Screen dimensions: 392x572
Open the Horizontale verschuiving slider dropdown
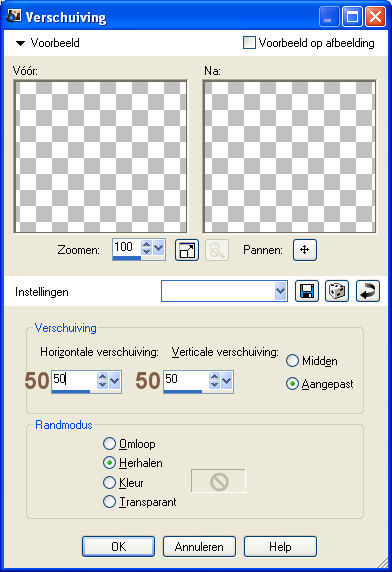(x=115, y=381)
